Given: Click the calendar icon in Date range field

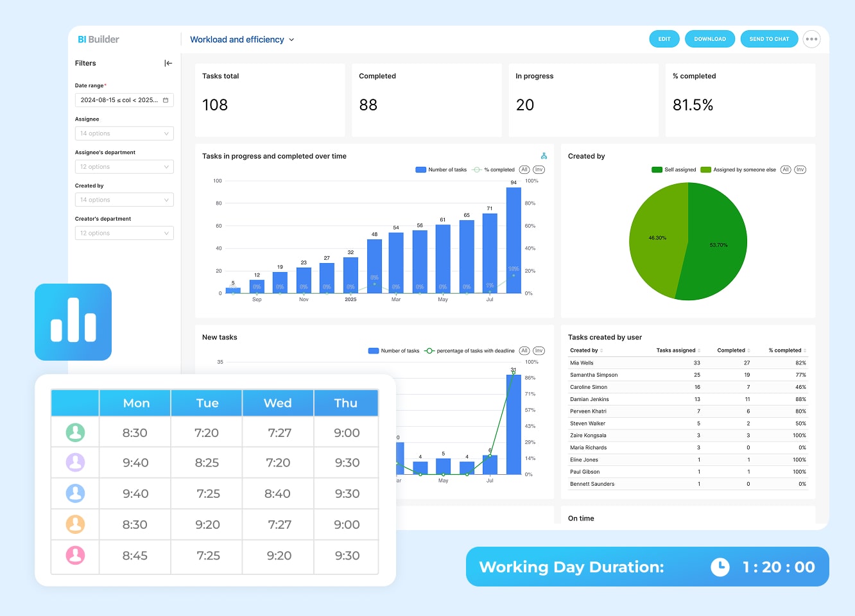Looking at the screenshot, I should click(x=166, y=100).
